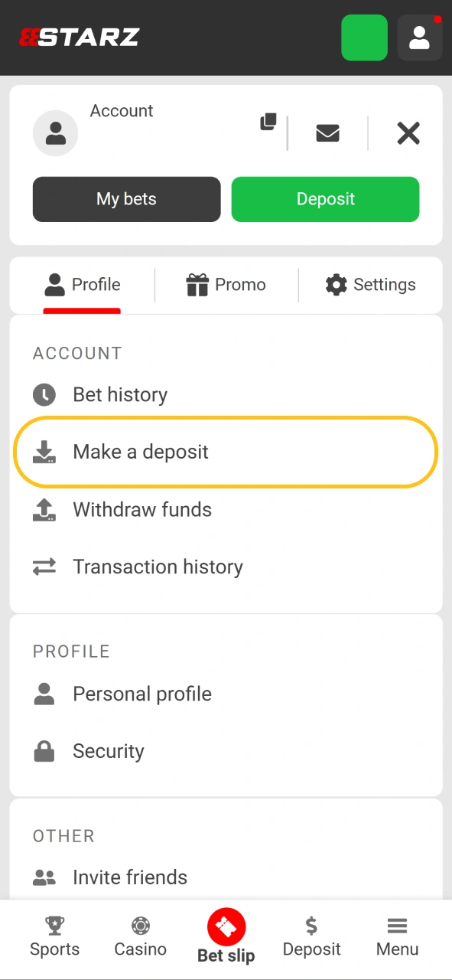
Task: Click the Transaction history arrows icon
Action: point(44,567)
